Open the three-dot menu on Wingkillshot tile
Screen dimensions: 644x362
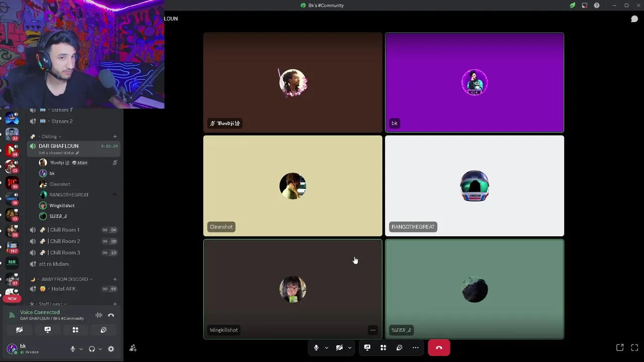pos(373,330)
